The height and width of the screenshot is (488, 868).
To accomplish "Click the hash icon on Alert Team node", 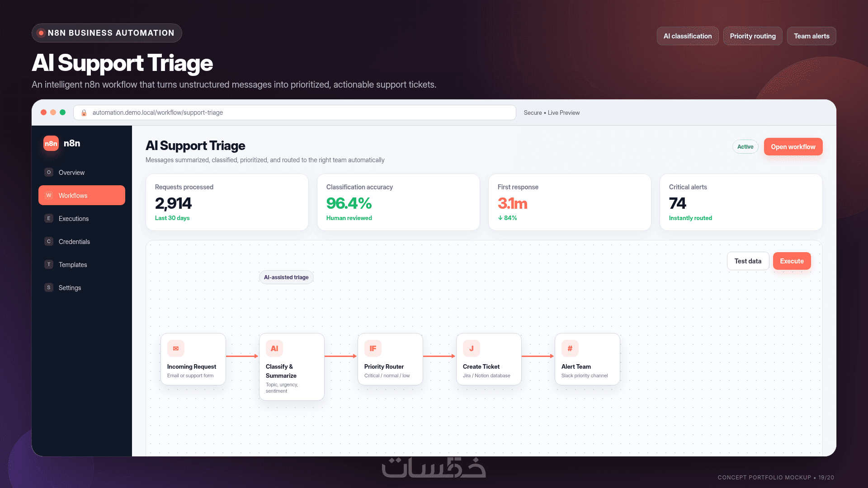I will [x=570, y=348].
